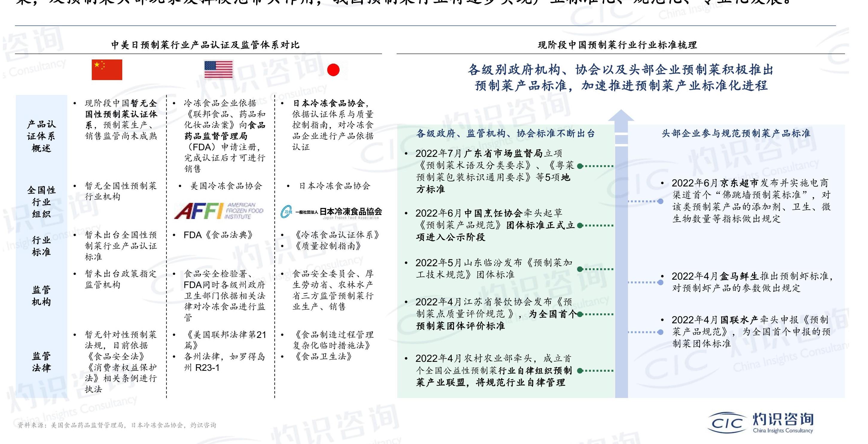The height and width of the screenshot is (444, 868).
Task: Click blue dot beside 京东超市 entry
Action: [661, 201]
